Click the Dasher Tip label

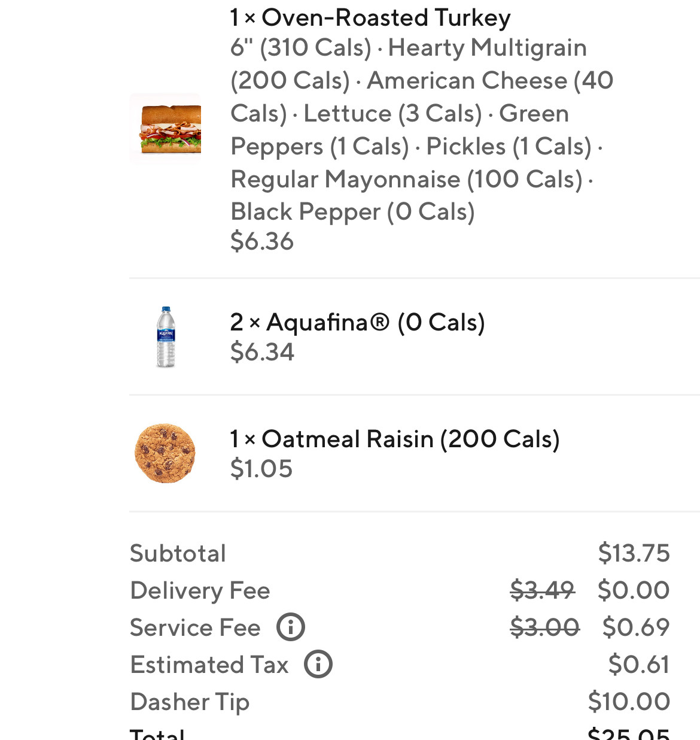190,702
